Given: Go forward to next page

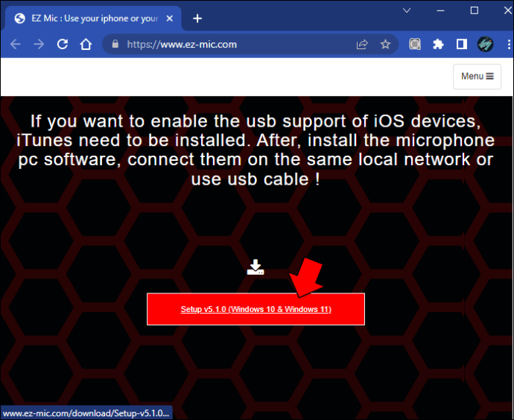Looking at the screenshot, I should click(x=39, y=44).
